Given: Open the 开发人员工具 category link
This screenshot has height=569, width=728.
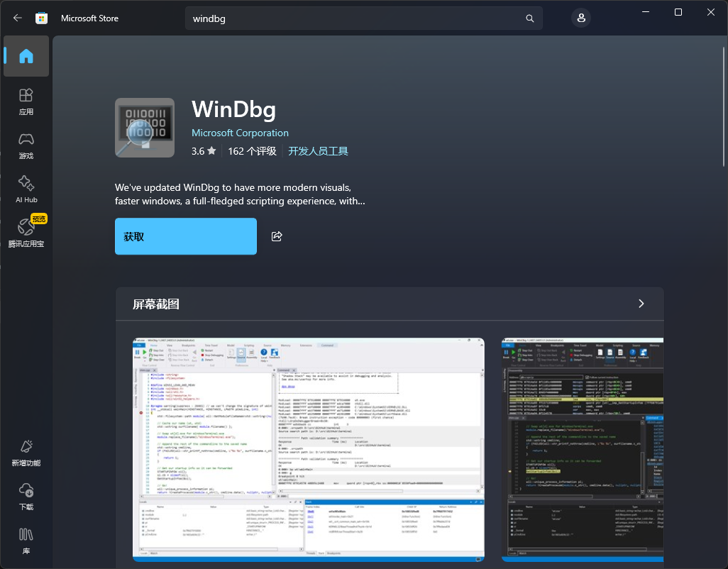Looking at the screenshot, I should (x=318, y=151).
